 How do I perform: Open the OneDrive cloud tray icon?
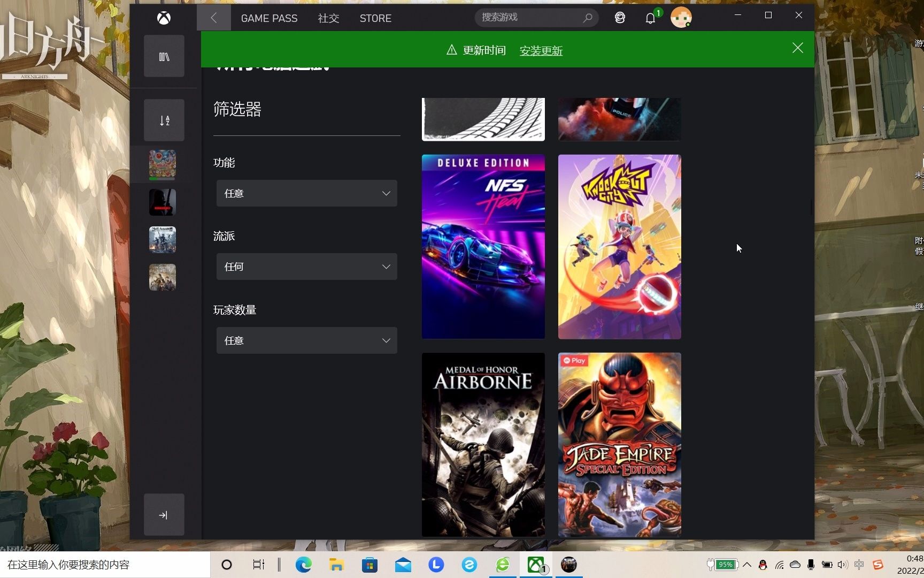(795, 565)
